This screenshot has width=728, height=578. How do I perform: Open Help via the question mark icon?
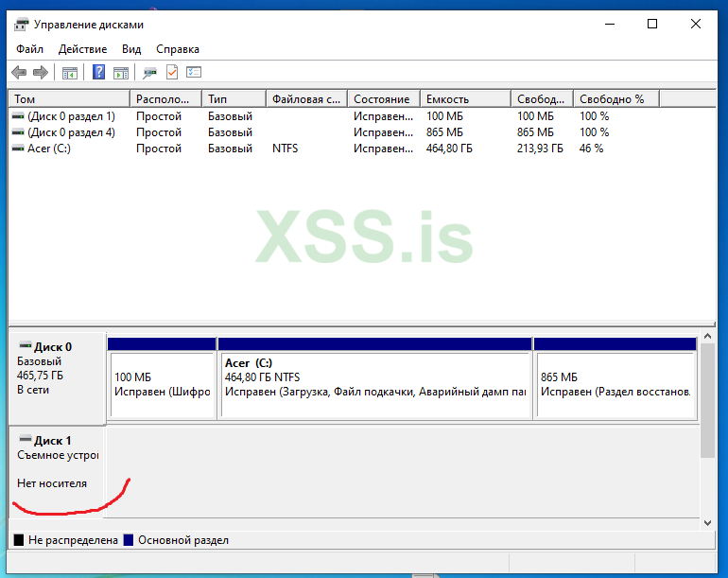[x=98, y=73]
